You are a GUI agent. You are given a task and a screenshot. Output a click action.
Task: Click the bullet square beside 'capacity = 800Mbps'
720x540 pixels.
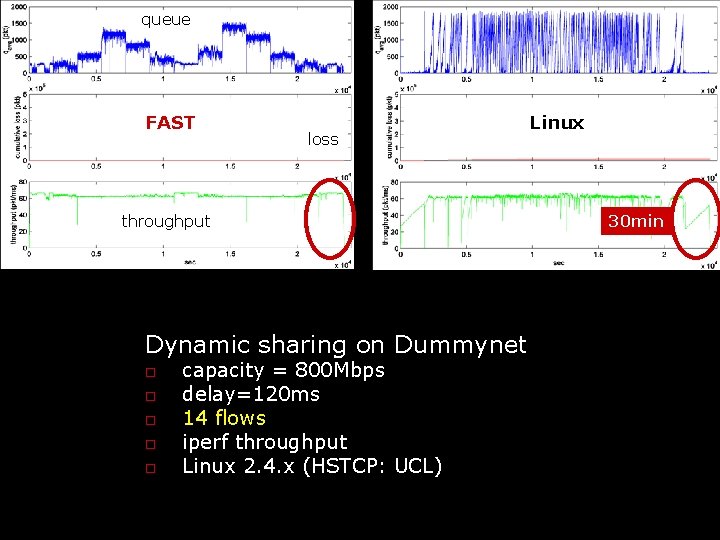pos(151,372)
